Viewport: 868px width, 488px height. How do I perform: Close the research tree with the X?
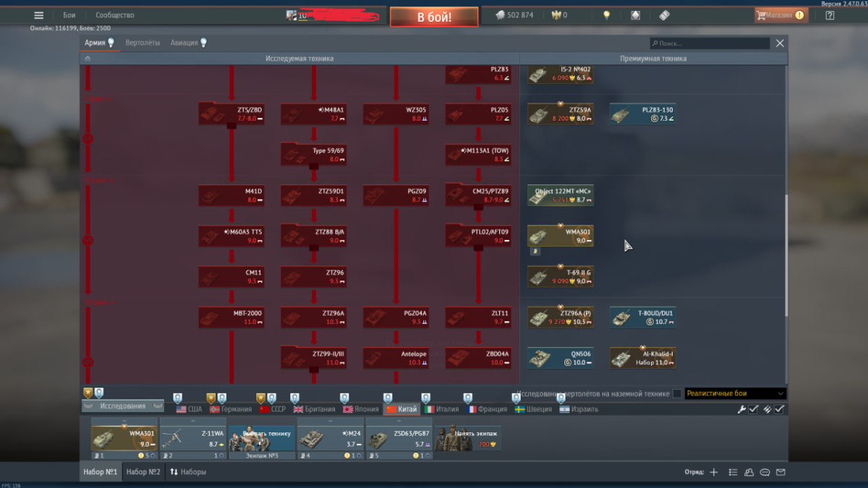click(780, 43)
